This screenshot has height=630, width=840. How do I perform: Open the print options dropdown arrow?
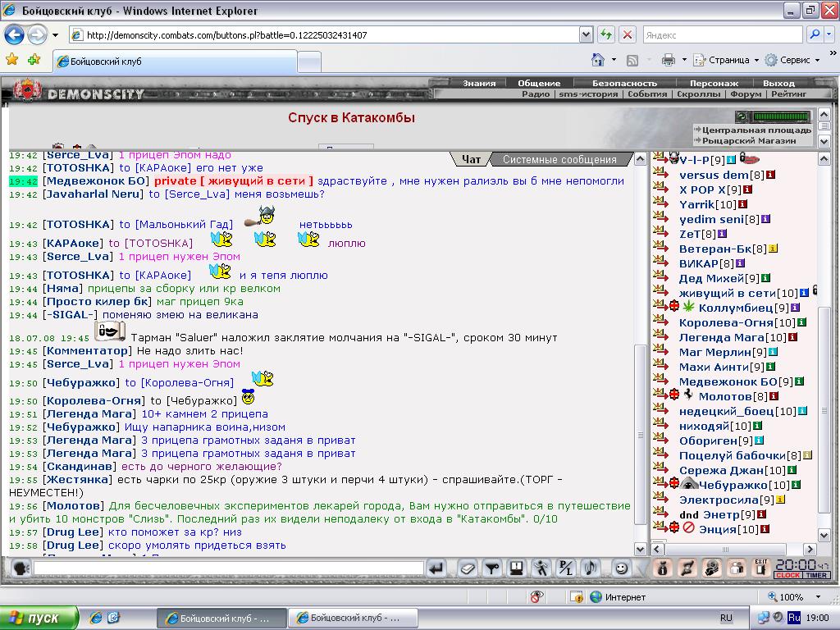click(x=684, y=60)
